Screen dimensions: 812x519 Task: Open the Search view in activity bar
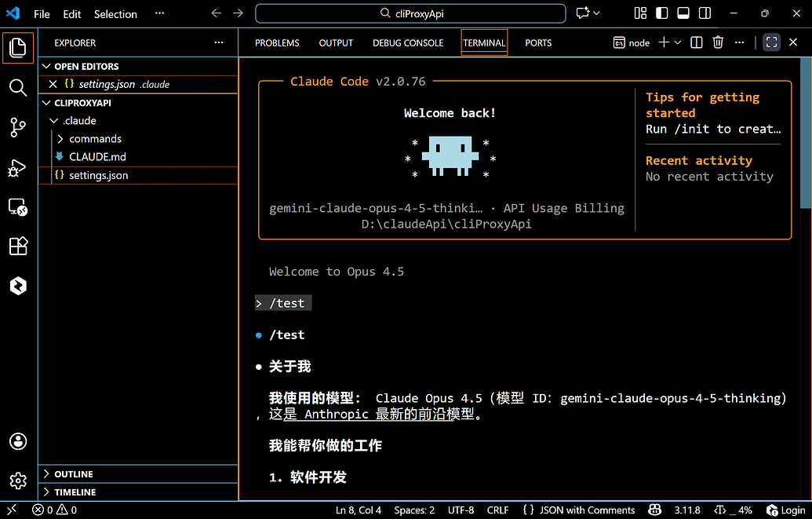pyautogui.click(x=18, y=88)
